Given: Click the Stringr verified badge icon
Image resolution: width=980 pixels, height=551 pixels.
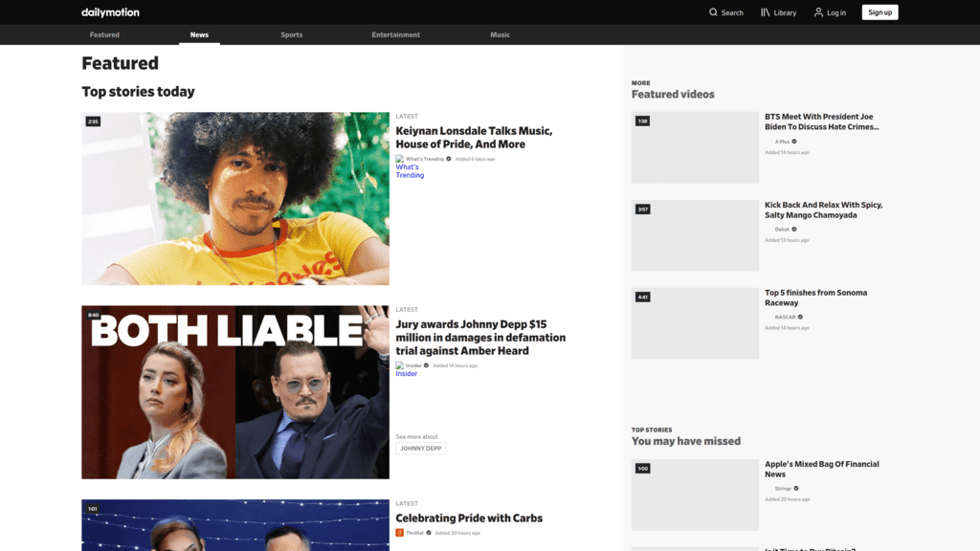Looking at the screenshot, I should (796, 489).
